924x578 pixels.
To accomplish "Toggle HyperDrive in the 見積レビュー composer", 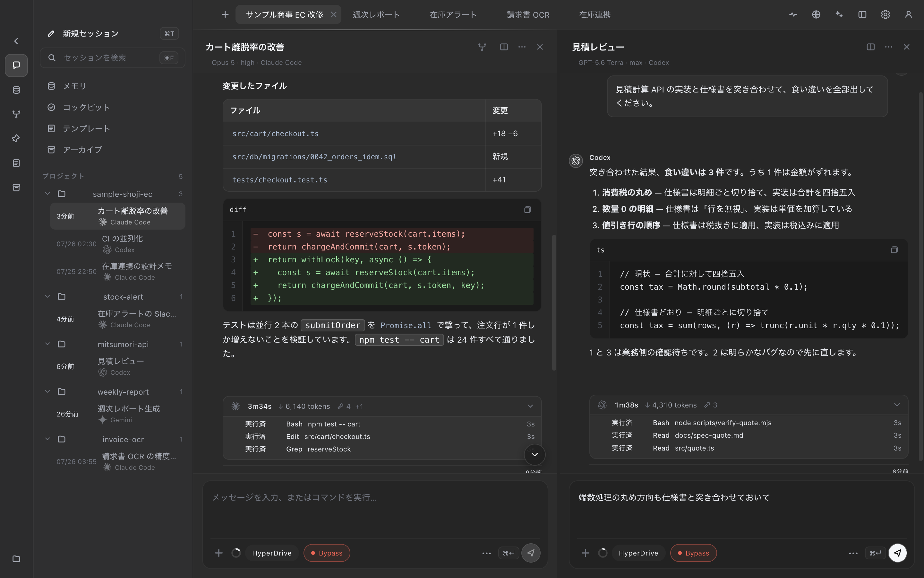I will tap(638, 553).
